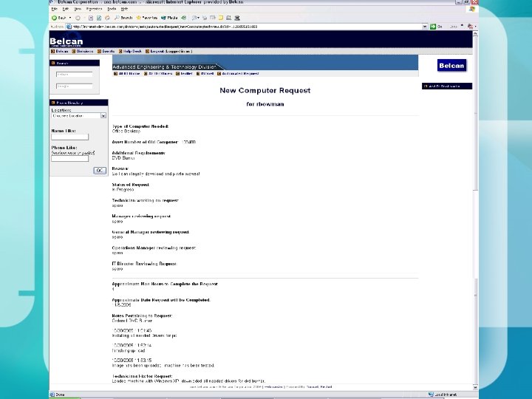
Task: Open the Choose Location dropdown
Action: pos(79,116)
